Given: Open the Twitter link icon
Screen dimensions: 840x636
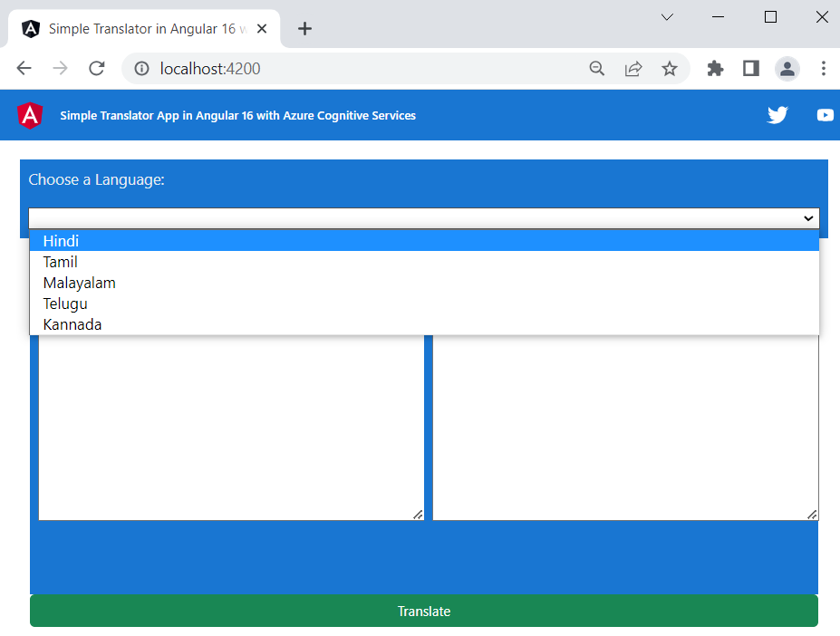Looking at the screenshot, I should pyautogui.click(x=777, y=115).
